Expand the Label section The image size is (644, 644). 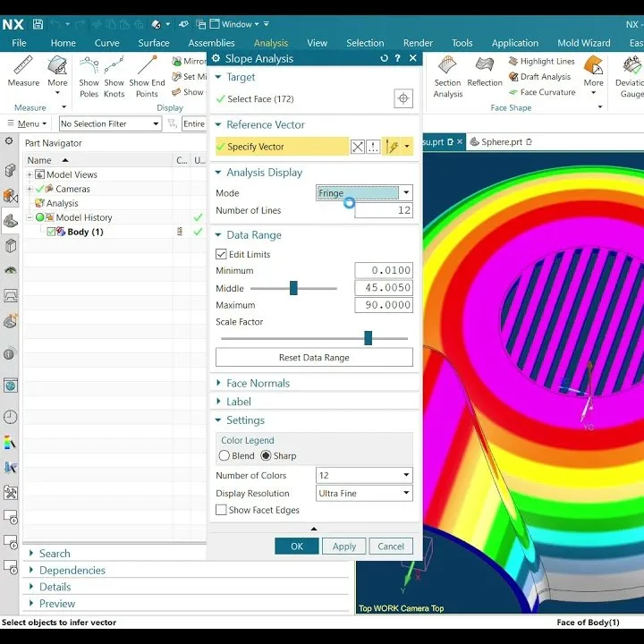pyautogui.click(x=218, y=402)
